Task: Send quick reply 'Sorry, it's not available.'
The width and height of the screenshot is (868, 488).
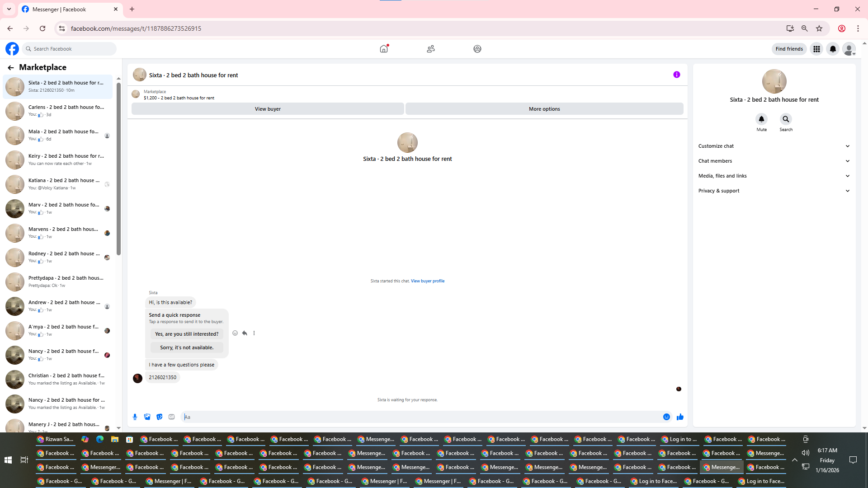Action: (187, 347)
